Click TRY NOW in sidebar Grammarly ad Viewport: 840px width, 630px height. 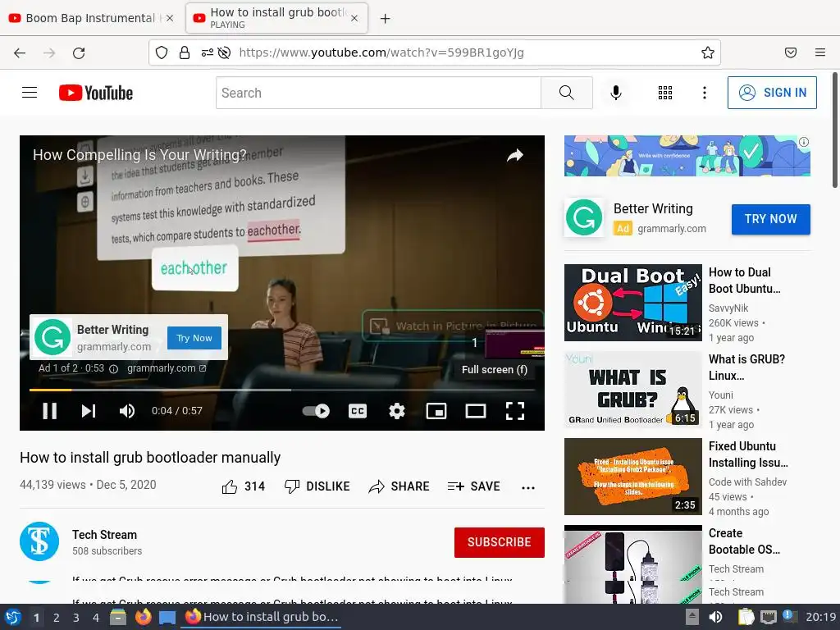pos(770,219)
